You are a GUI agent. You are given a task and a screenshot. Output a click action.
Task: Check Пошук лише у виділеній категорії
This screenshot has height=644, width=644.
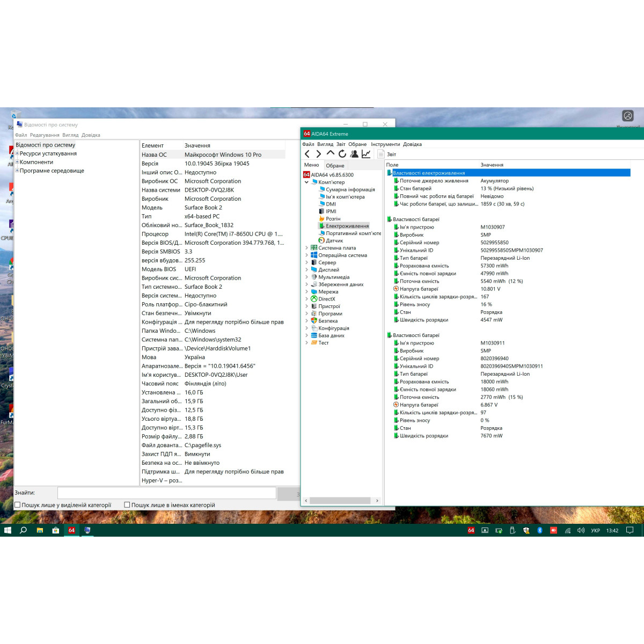pos(18,505)
